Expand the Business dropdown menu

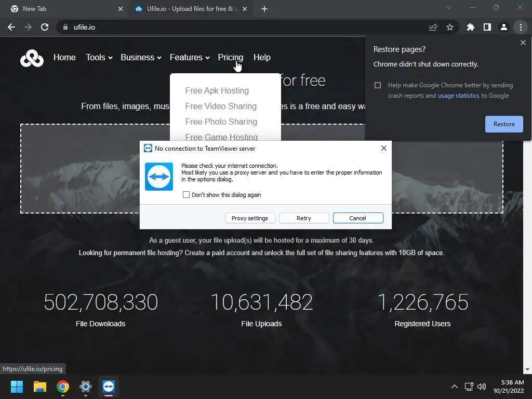click(x=141, y=57)
